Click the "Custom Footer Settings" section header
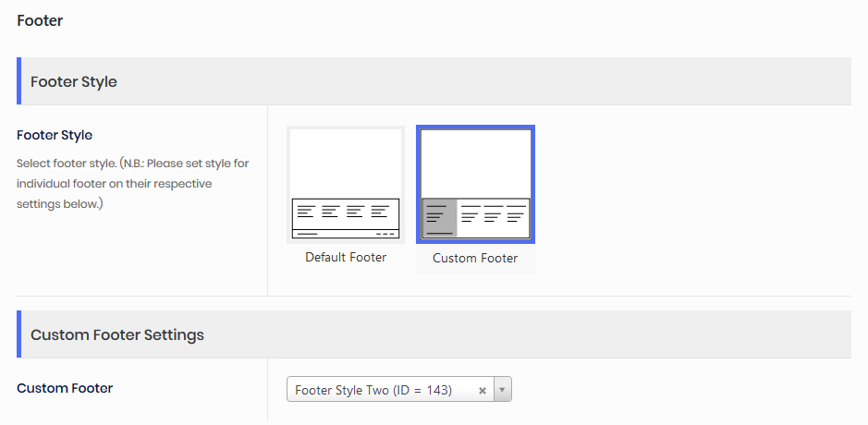This screenshot has width=868, height=425. coord(117,334)
